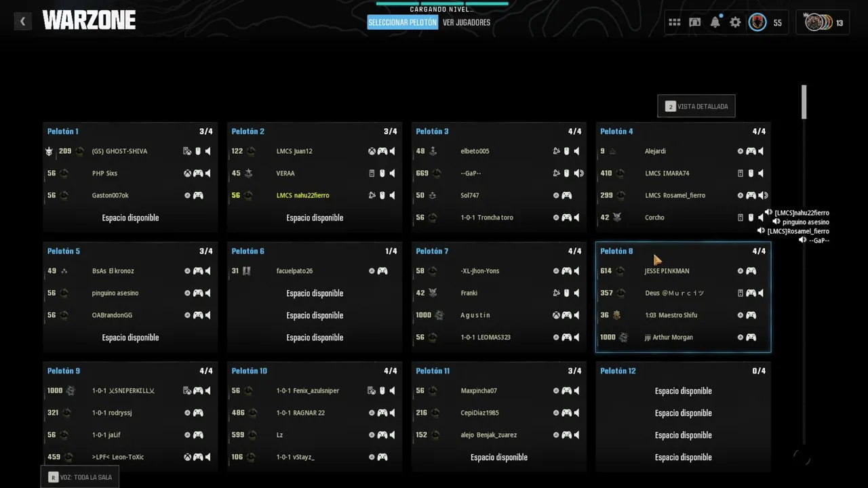Join empty slot in Pelotón 11
The width and height of the screenshot is (868, 488).
(499, 457)
